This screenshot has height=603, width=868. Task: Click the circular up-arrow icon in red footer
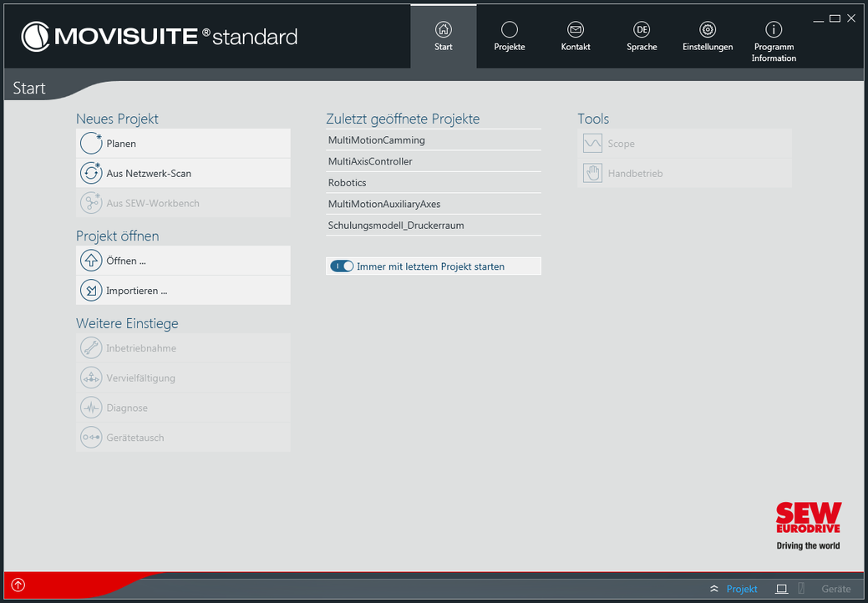(18, 585)
